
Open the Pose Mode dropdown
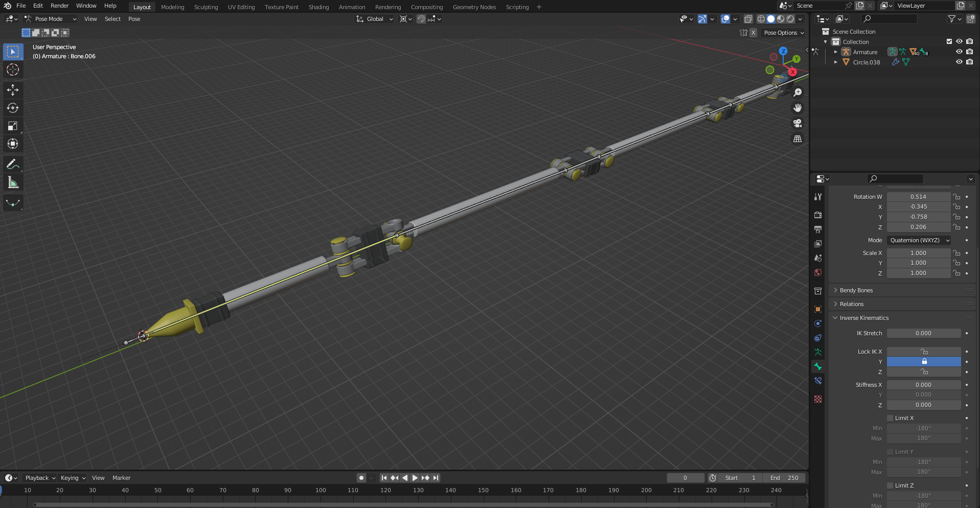pyautogui.click(x=50, y=19)
